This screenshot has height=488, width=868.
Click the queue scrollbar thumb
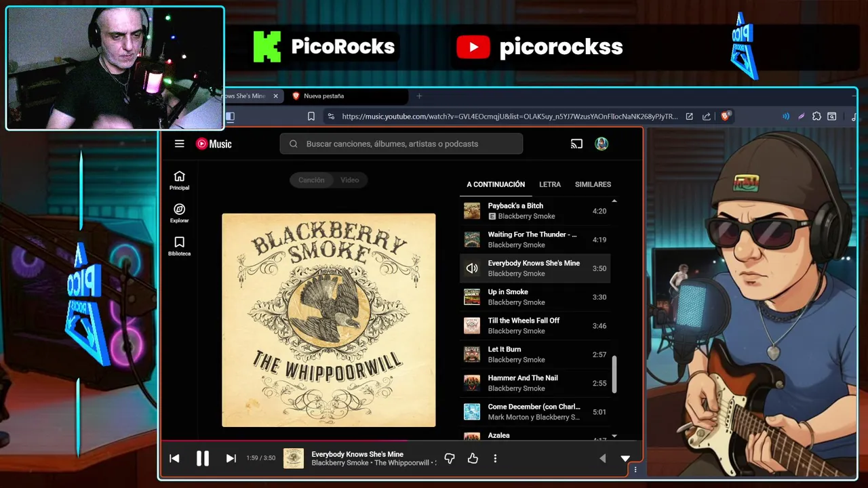pos(614,374)
